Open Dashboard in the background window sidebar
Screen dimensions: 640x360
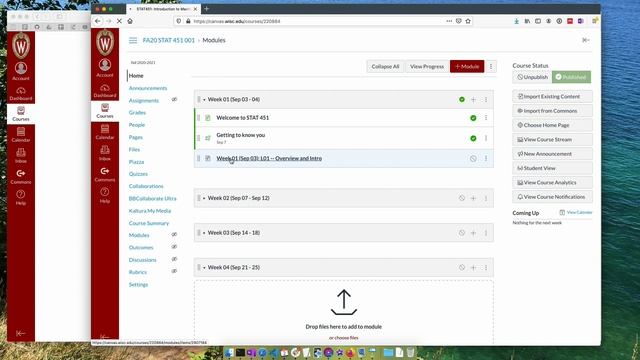coord(21,93)
